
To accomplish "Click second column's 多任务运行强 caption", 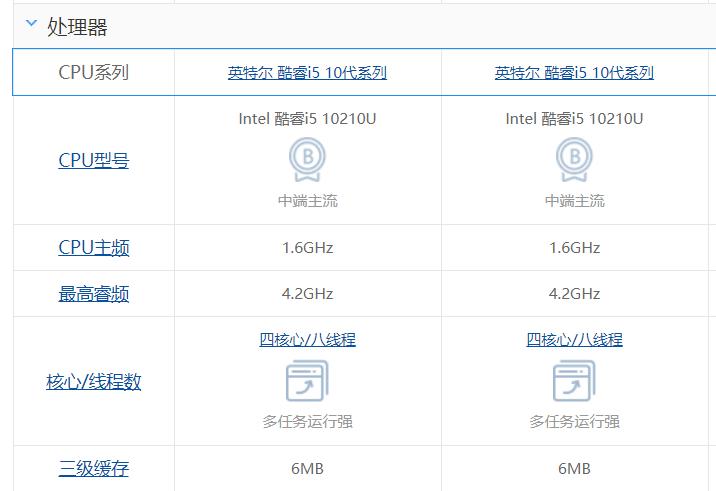I will pos(574,422).
